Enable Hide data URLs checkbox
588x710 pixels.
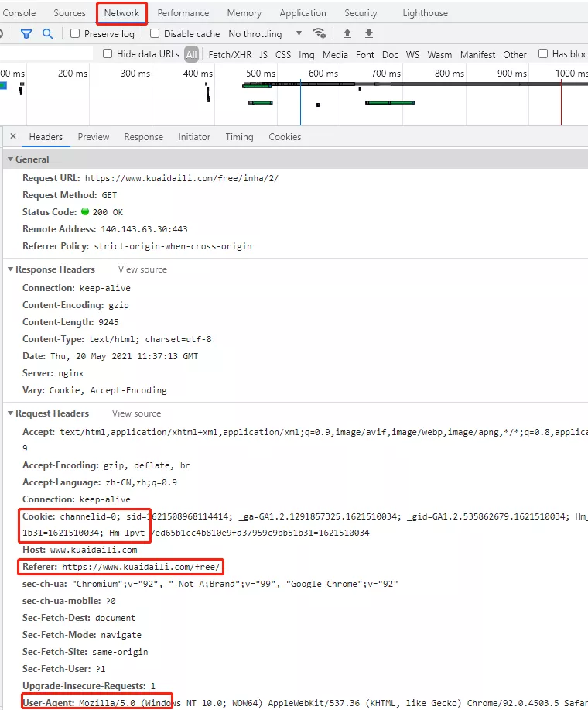[108, 54]
